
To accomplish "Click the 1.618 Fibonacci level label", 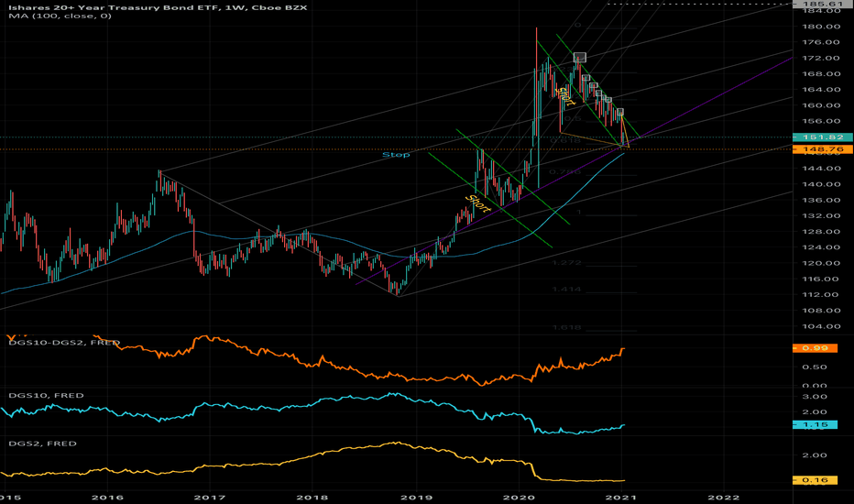I will pos(566,327).
